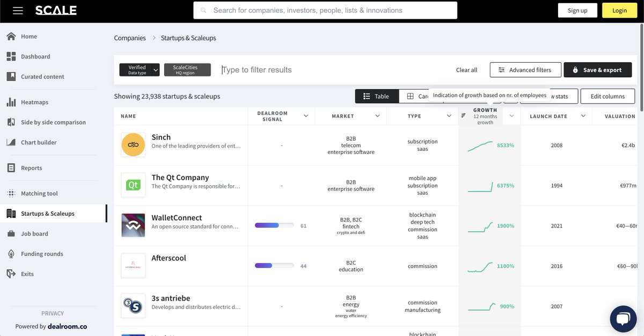Click the WalletConnect logo thumbnail
The width and height of the screenshot is (644, 336).
click(x=133, y=225)
